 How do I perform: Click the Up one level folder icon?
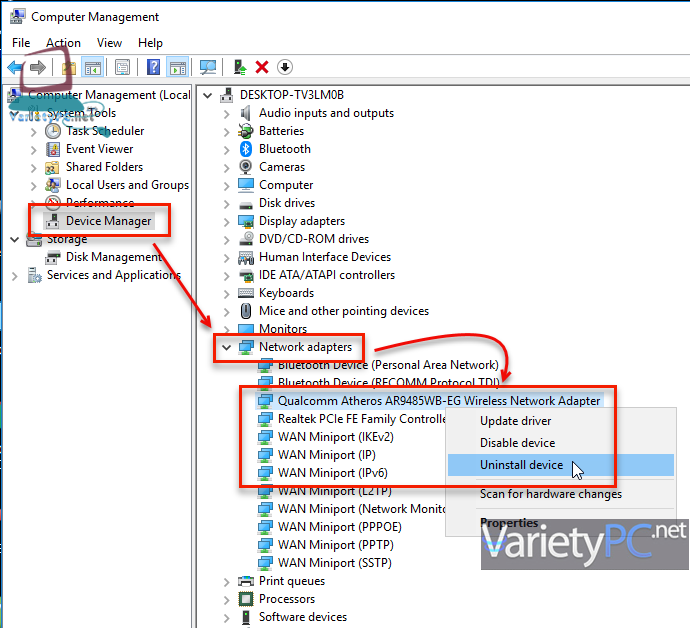coord(69,68)
